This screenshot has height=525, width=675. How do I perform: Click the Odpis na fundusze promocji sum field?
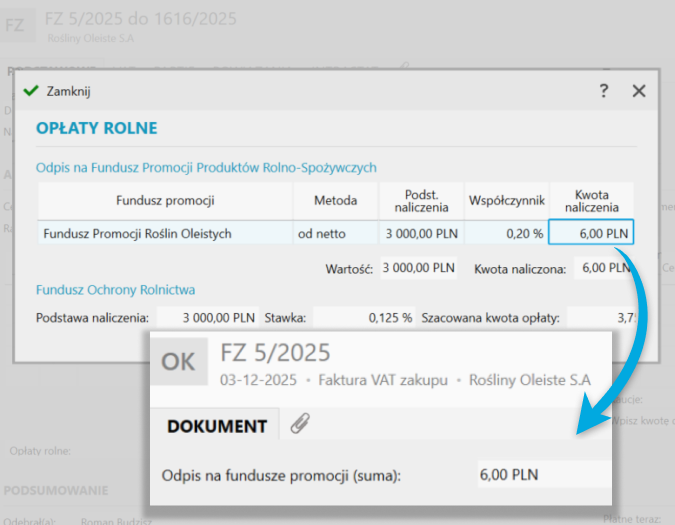tap(540, 474)
